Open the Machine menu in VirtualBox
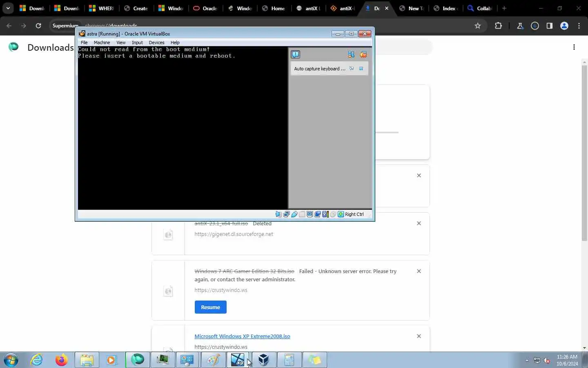Viewport: 588px width, 368px height. pyautogui.click(x=102, y=43)
